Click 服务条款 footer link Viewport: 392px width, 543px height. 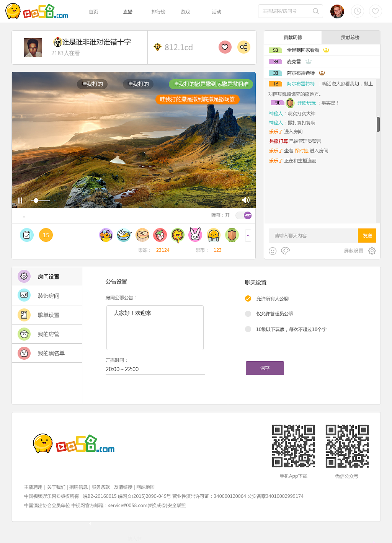click(x=101, y=487)
